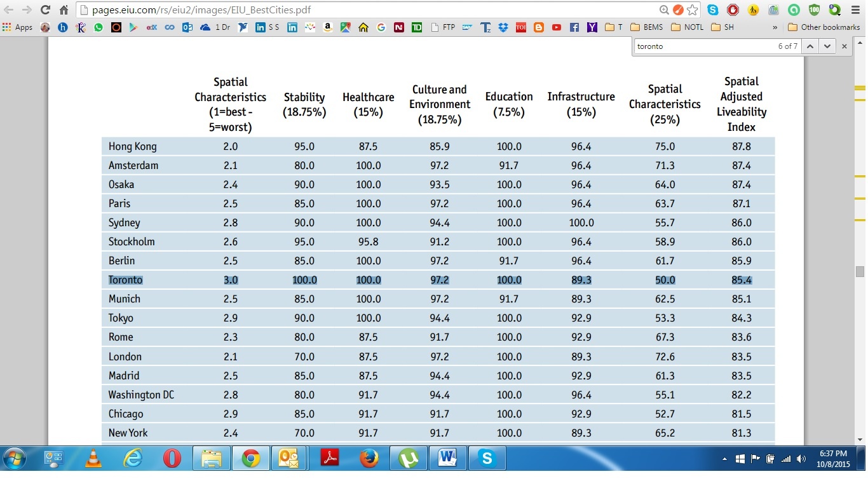The width and height of the screenshot is (868, 488).
Task: Open Firefox from taskbar
Action: tap(369, 458)
